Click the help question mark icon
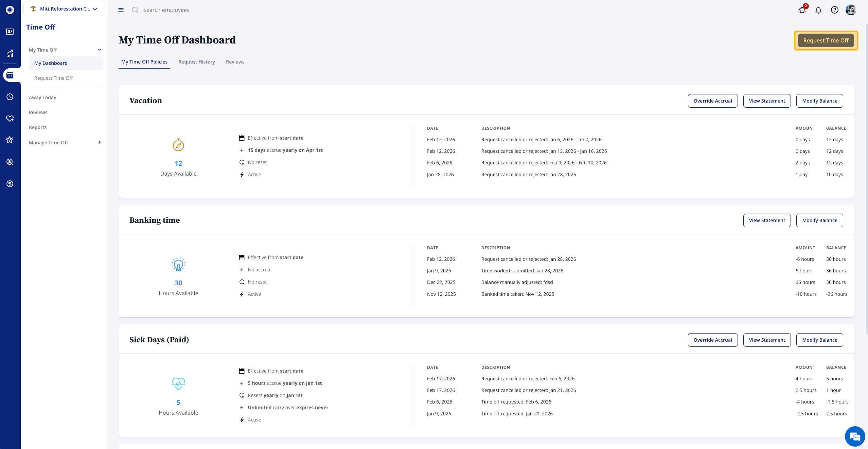The image size is (868, 449). coord(834,10)
